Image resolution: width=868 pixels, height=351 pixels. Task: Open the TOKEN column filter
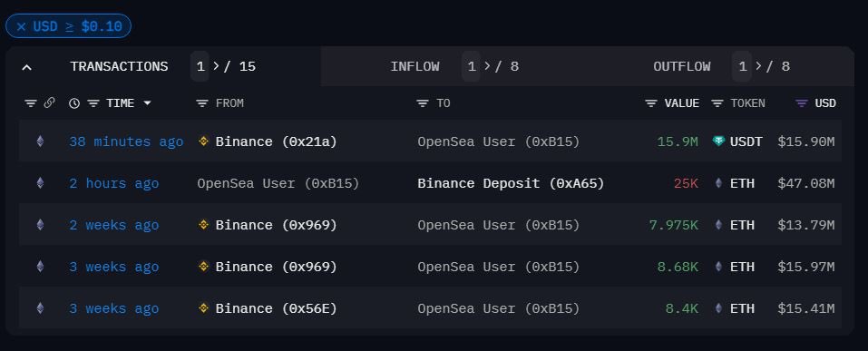(717, 103)
